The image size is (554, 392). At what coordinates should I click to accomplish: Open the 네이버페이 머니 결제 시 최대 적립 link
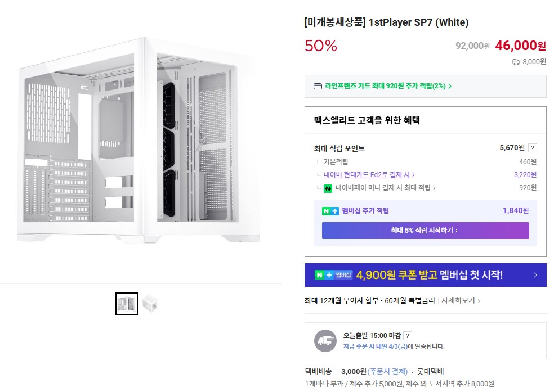(x=385, y=188)
